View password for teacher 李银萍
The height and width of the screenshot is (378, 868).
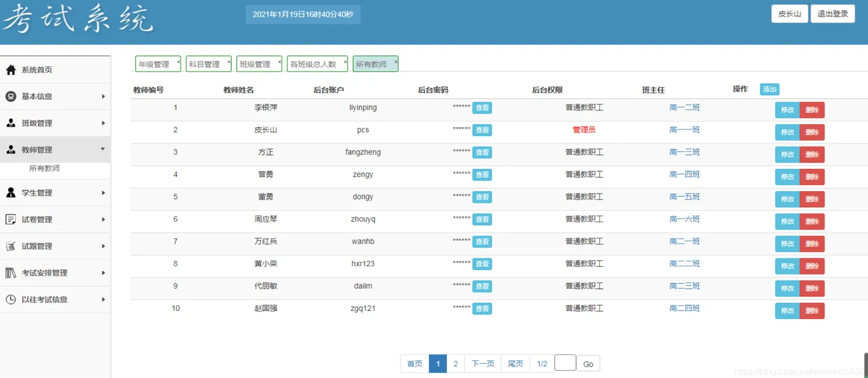coord(482,108)
